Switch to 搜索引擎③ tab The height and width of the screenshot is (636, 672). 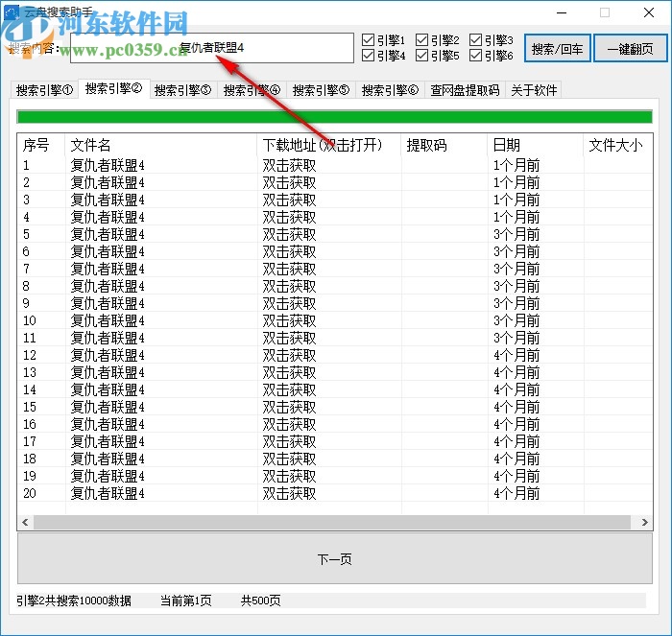tap(183, 90)
